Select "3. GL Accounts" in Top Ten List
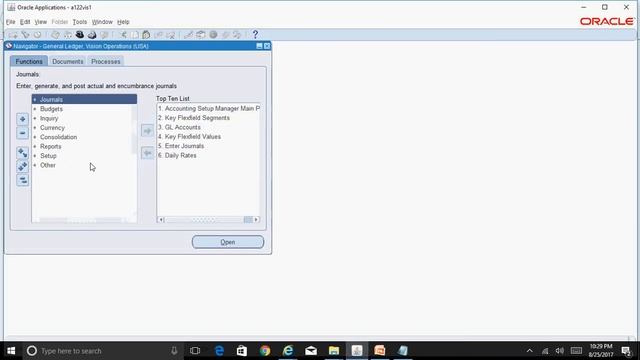 coord(179,127)
